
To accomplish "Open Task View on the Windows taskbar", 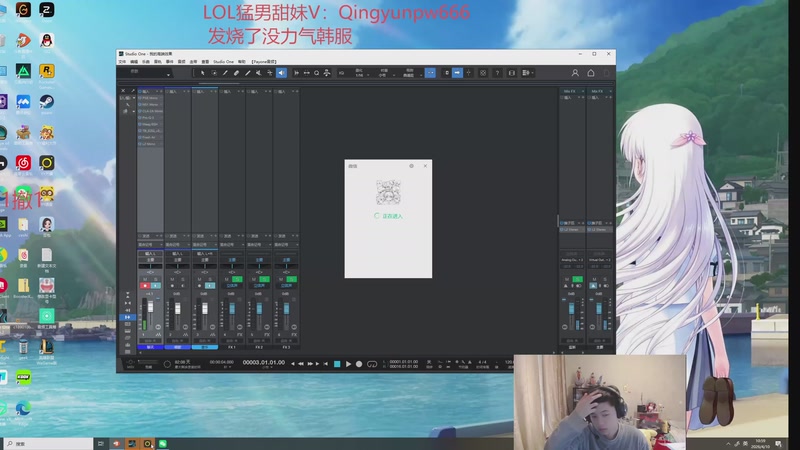I will point(101,444).
